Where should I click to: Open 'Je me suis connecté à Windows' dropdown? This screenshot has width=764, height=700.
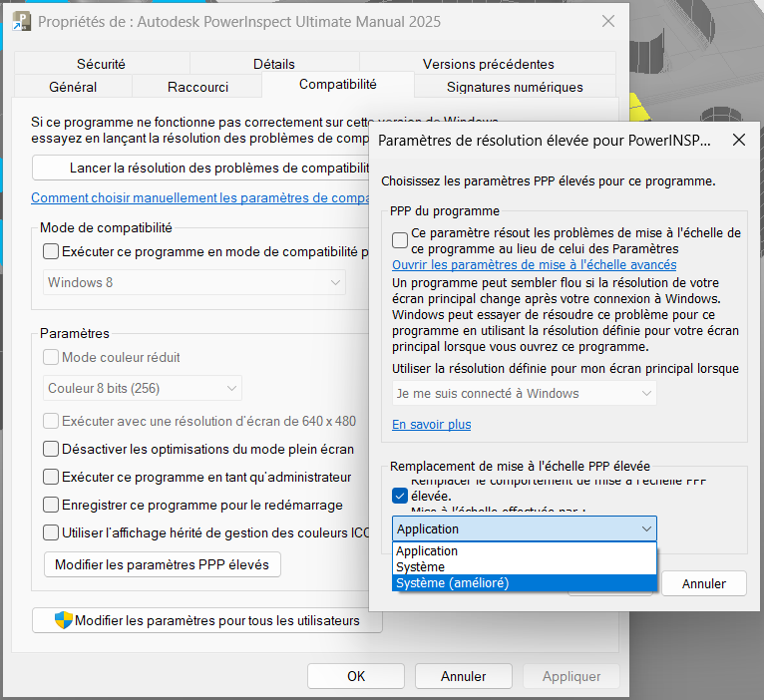[x=525, y=393]
